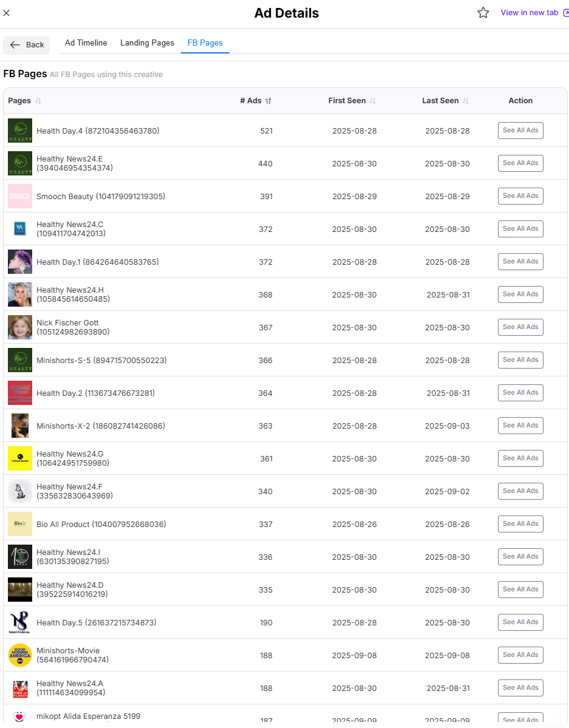Image resolution: width=569 pixels, height=728 pixels.
Task: See all ads for Smooch Beauty
Action: [520, 196]
